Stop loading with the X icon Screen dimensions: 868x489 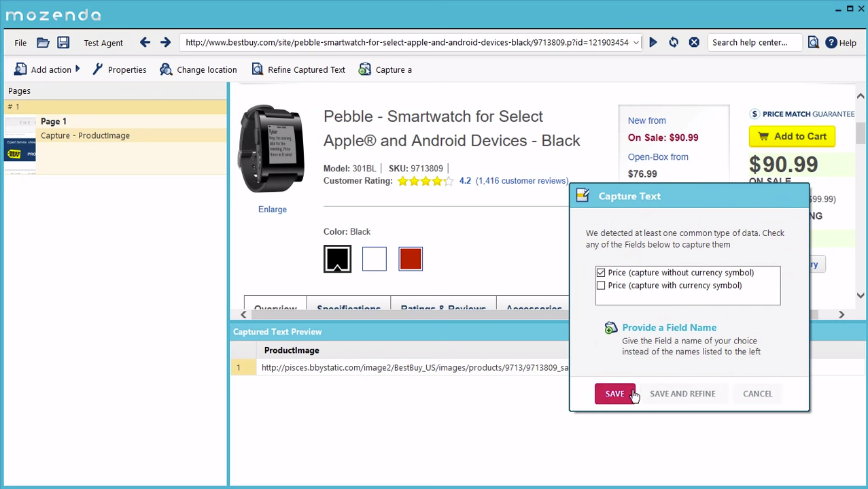point(694,42)
